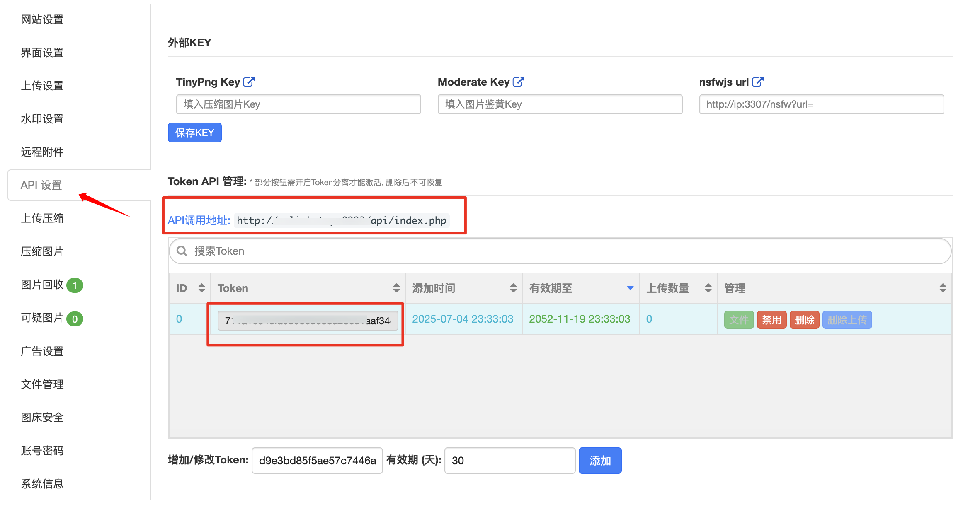Open the nsfwjs url external link
Image resolution: width=980 pixels, height=531 pixels.
758,82
